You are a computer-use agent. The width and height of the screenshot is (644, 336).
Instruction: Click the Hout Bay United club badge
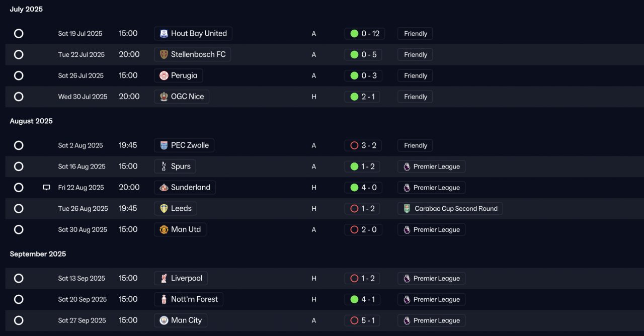point(164,34)
